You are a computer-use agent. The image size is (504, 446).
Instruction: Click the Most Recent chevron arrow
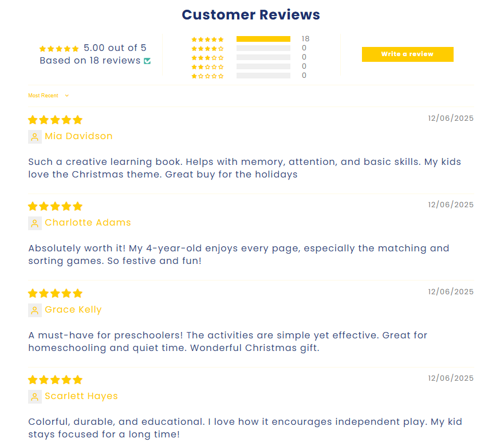(67, 96)
